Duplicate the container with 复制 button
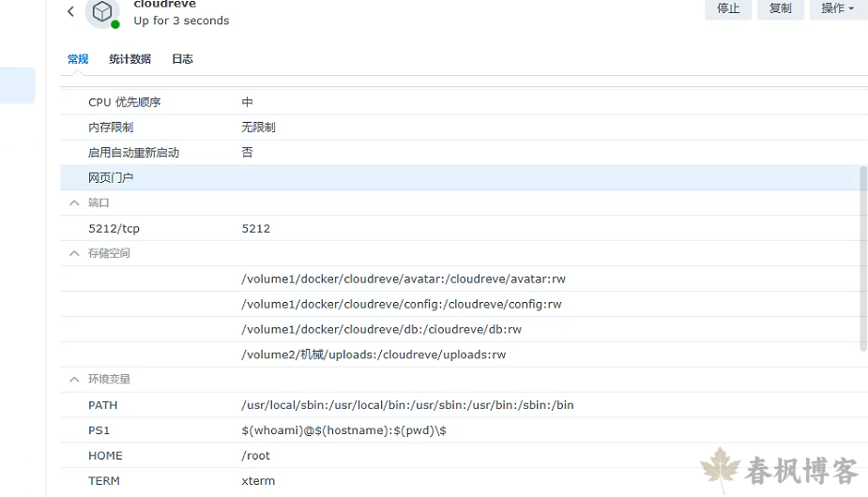This screenshot has width=868, height=497. click(x=780, y=8)
